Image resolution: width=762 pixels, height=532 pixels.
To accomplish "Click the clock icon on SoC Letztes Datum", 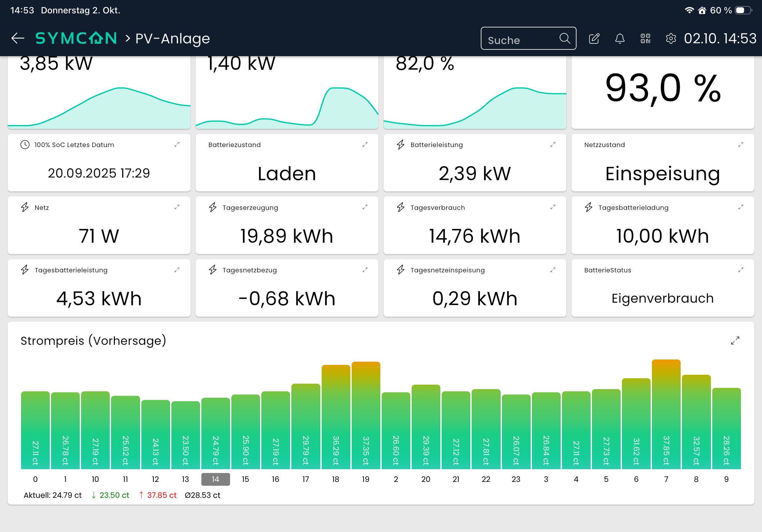I will (25, 144).
